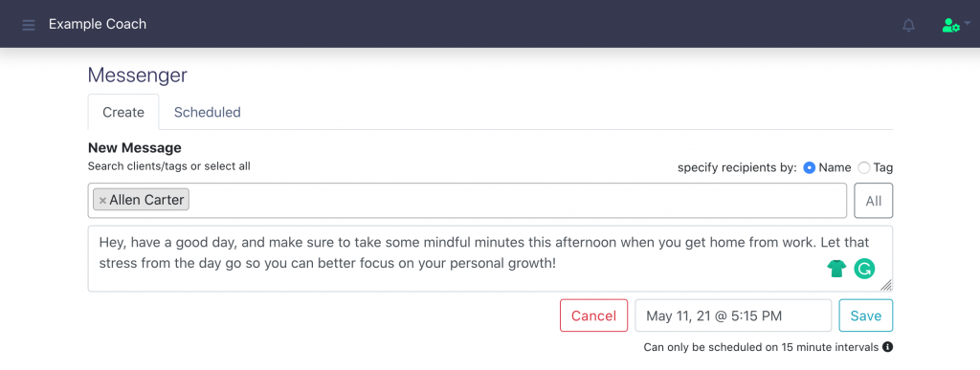The height and width of the screenshot is (370, 980).
Task: Open the notifications bell
Action: 909,26
